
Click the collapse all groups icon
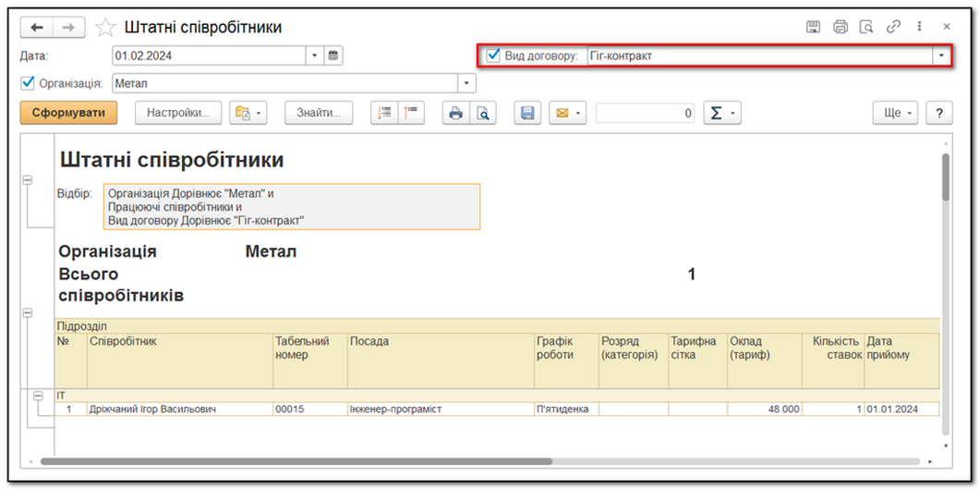409,113
